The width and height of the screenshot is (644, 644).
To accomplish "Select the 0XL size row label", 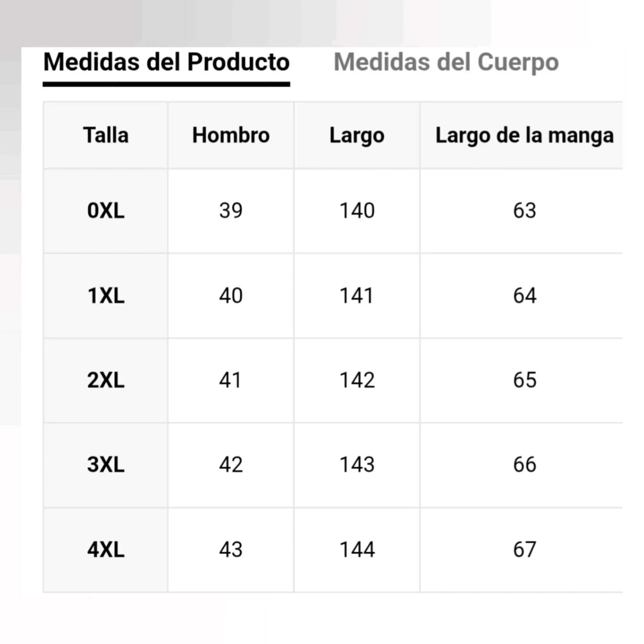I will pyautogui.click(x=106, y=211).
